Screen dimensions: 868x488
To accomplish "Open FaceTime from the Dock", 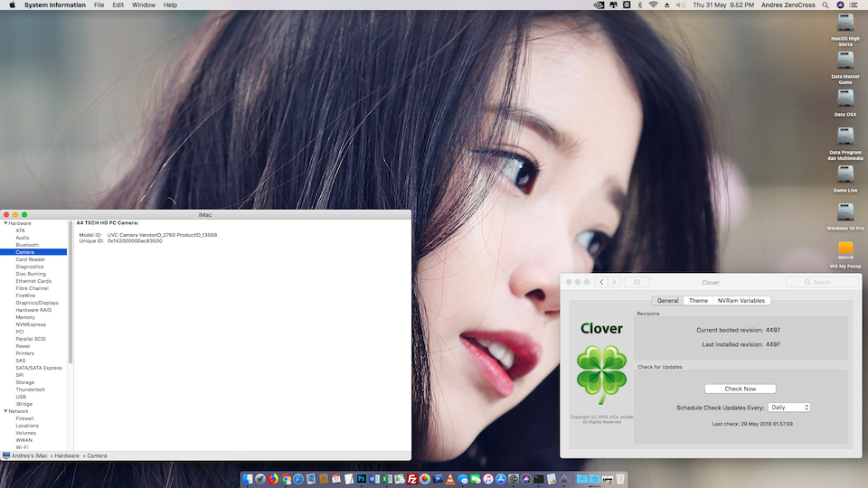I will pos(476,479).
